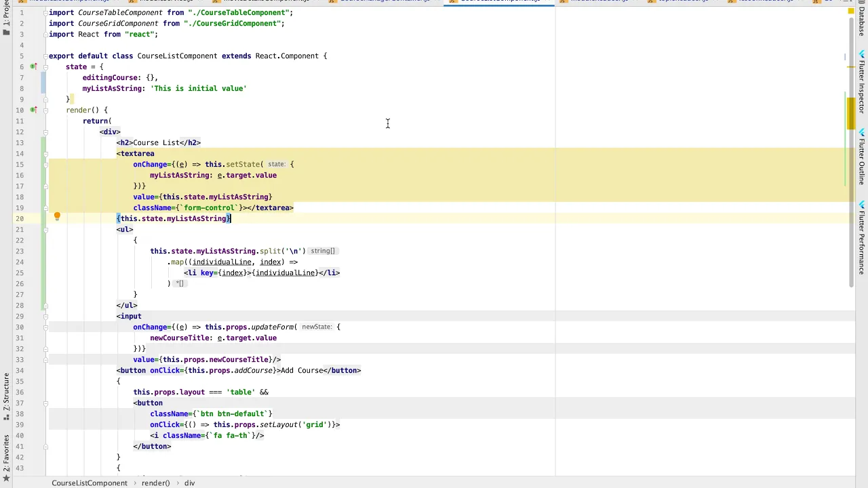Click the 'This is initial value' string
This screenshot has width=868, height=488.
click(199, 88)
